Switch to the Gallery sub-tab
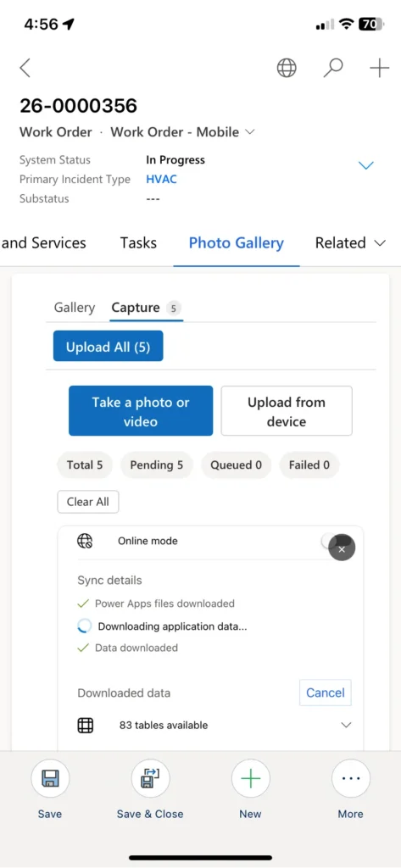Viewport: 401px width, 868px height. pos(75,308)
